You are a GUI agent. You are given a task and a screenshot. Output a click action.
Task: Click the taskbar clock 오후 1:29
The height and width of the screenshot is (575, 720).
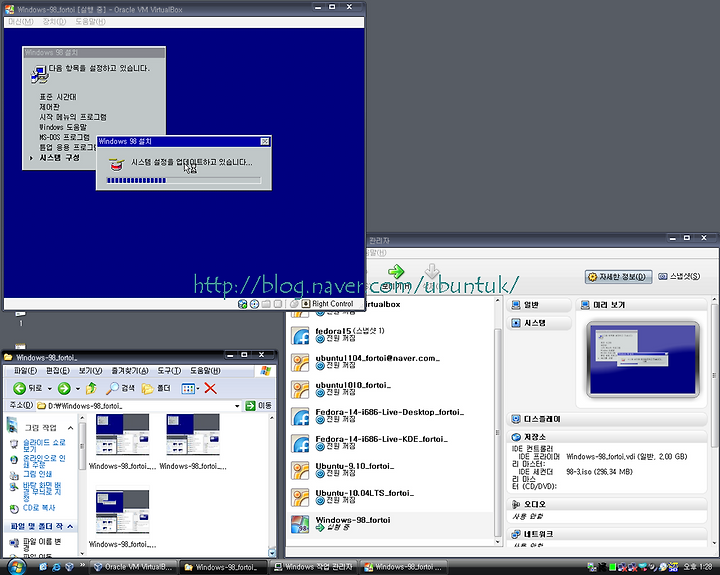pos(698,567)
